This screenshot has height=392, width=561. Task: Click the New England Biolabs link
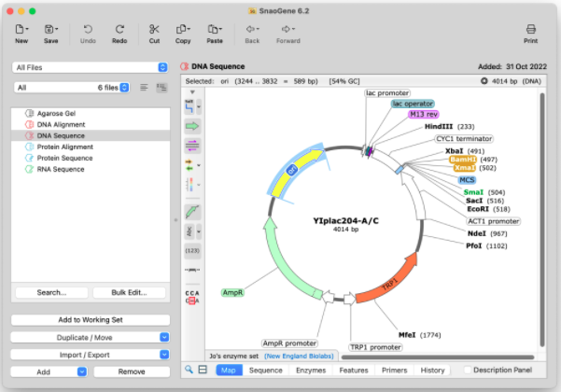299,357
